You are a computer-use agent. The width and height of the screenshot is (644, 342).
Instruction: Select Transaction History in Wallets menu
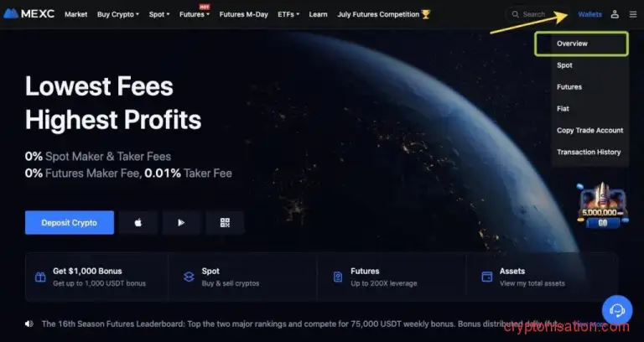(x=589, y=152)
